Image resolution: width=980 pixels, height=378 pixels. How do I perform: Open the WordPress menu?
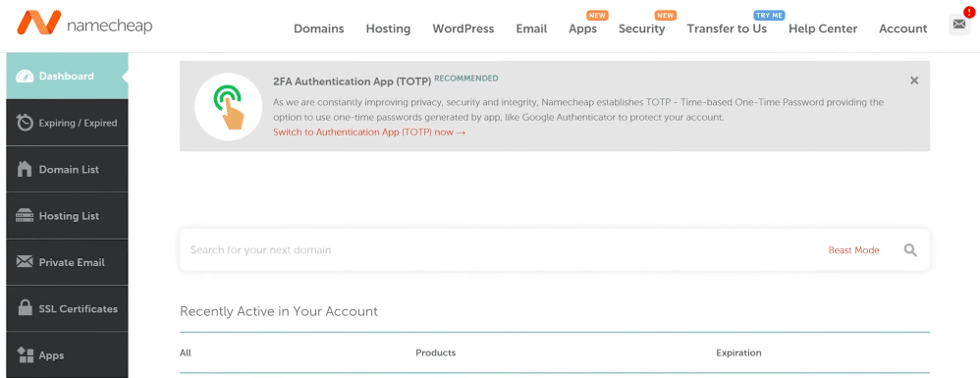pos(463,28)
